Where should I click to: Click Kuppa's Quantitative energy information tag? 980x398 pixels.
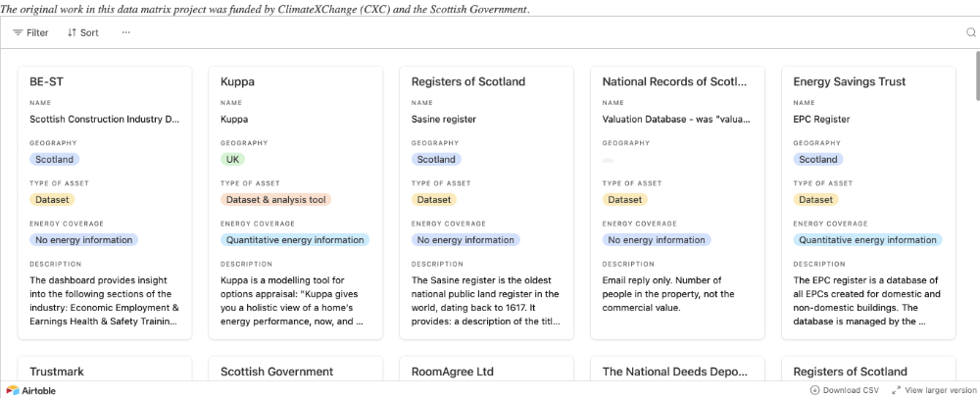(295, 239)
